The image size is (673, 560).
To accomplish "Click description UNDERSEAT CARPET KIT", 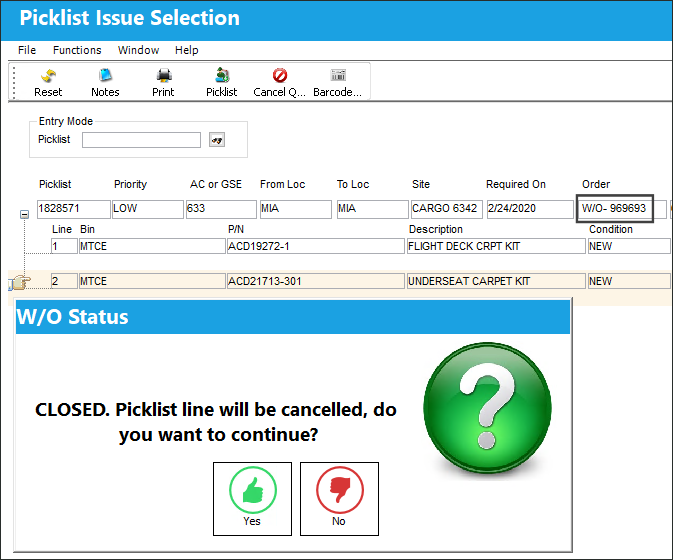I will click(496, 281).
